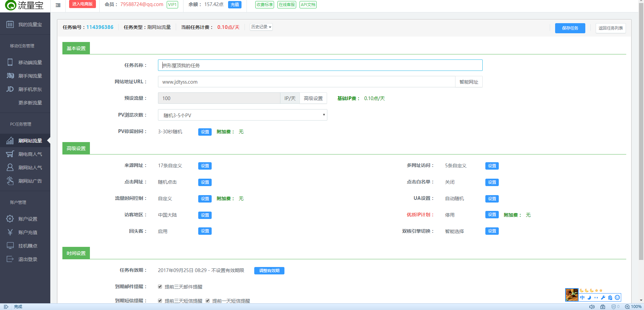
Task: Uncheck 提前三天短信提醒 checkbox
Action: [160, 301]
